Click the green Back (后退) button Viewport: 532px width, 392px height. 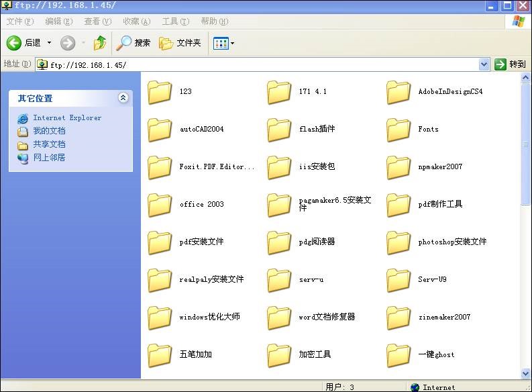click(x=23, y=43)
